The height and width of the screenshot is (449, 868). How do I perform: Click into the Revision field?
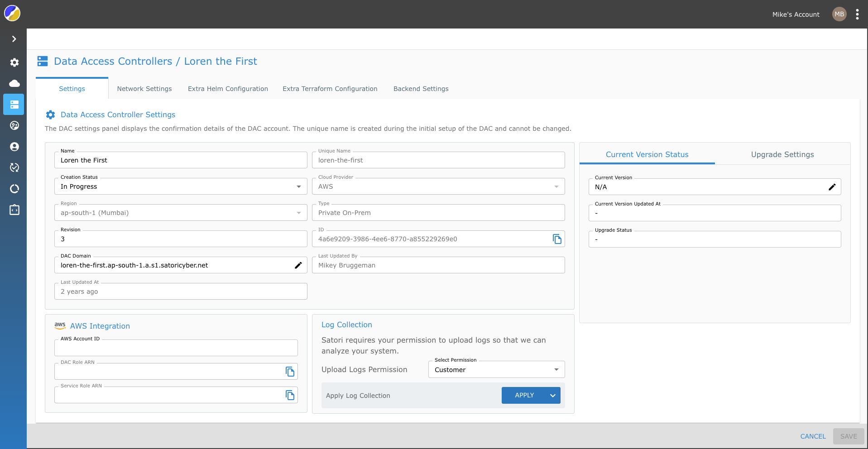pos(181,239)
